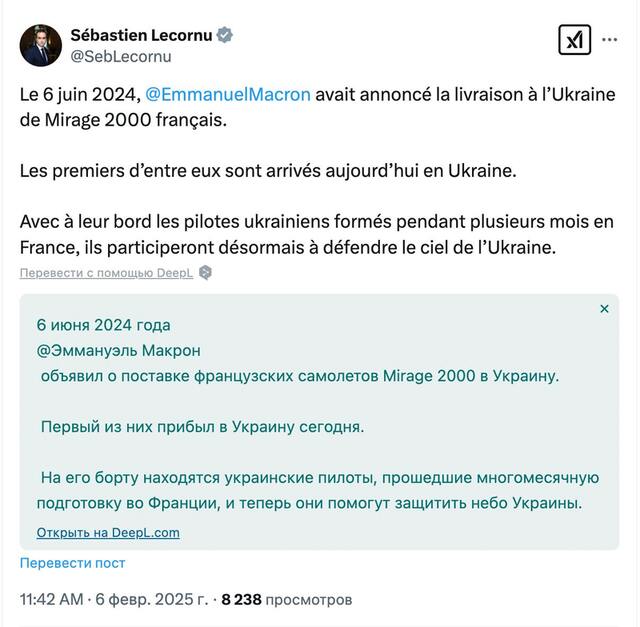Click Sébastien Lecornu's profile avatar

(40, 45)
